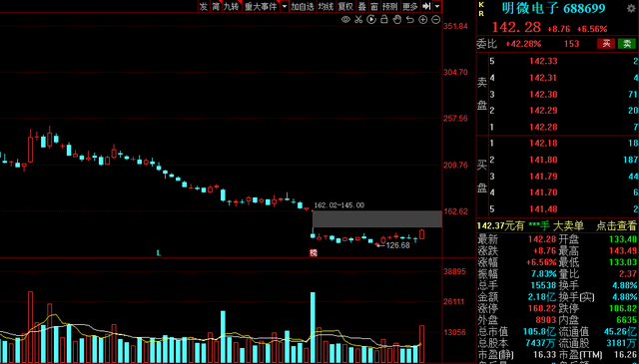639x364 pixels.
Task: Select the hand pan tool icon
Action: [x=397, y=19]
